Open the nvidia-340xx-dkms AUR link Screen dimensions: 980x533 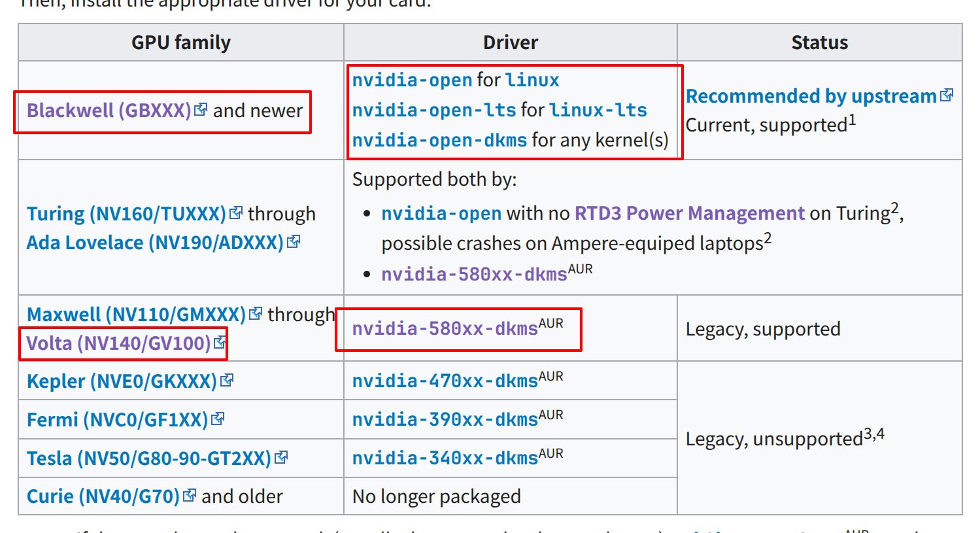[x=445, y=458]
